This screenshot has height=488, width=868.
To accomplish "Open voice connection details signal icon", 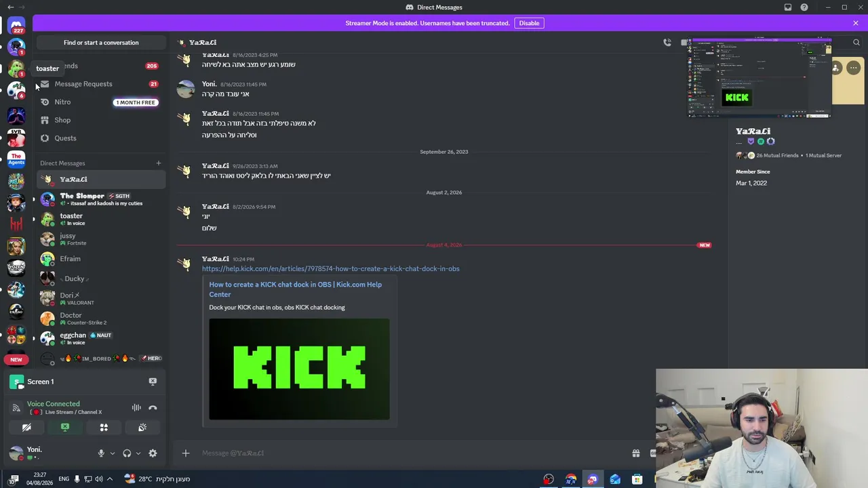I will pos(16,408).
